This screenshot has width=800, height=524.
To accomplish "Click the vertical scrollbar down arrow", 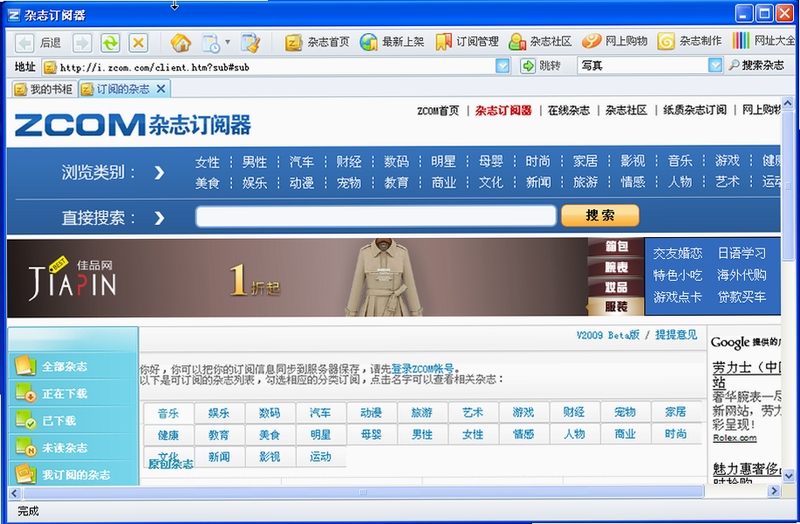I will click(x=788, y=476).
